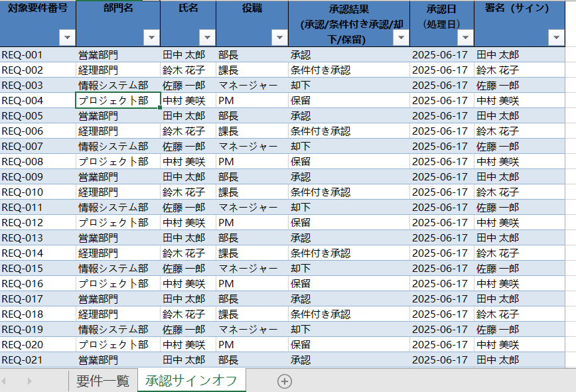Select date 2025-06-17 in row REQ-017
Screen dimensions: 576x392
pos(442,298)
